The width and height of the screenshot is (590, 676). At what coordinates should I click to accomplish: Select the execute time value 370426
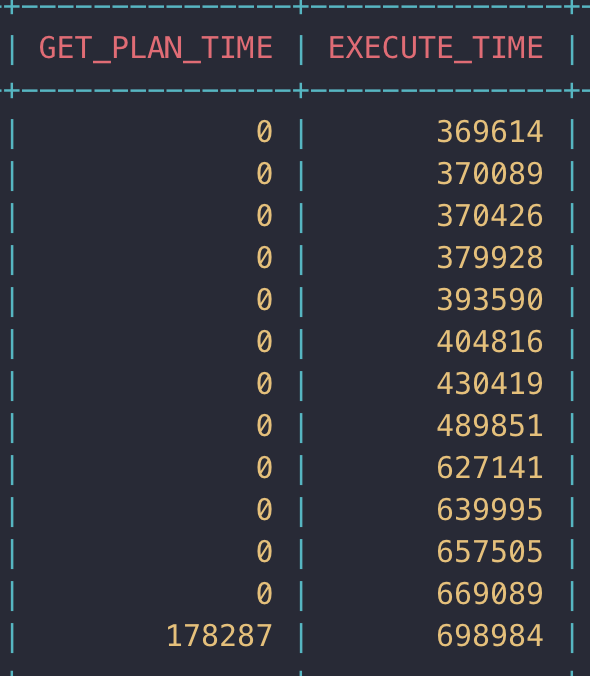[x=490, y=216]
